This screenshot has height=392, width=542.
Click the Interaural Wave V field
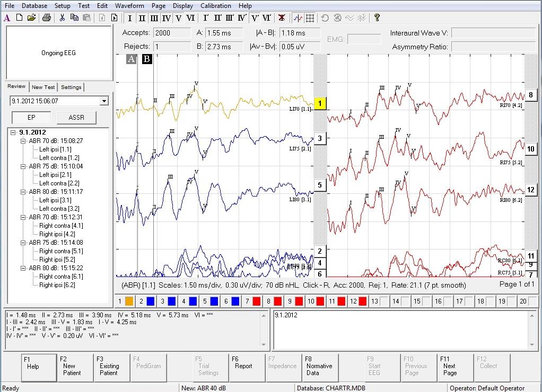494,33
